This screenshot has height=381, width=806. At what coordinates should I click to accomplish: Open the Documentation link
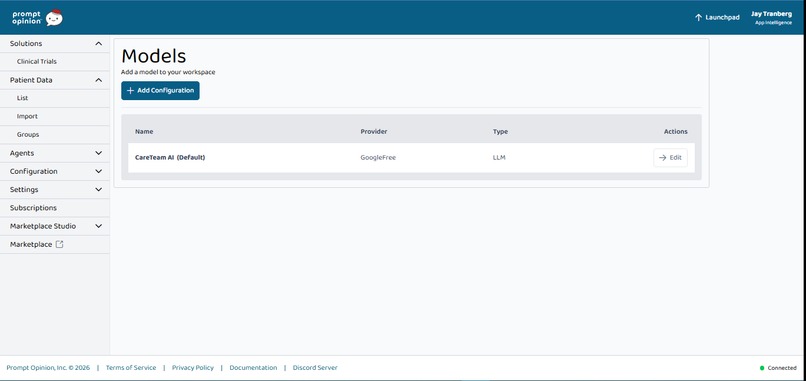pos(253,368)
